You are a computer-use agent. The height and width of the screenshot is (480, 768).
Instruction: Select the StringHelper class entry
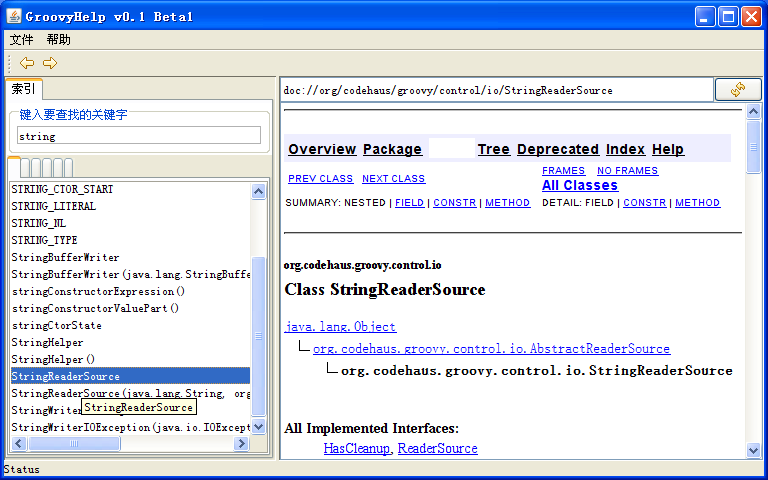pyautogui.click(x=130, y=342)
